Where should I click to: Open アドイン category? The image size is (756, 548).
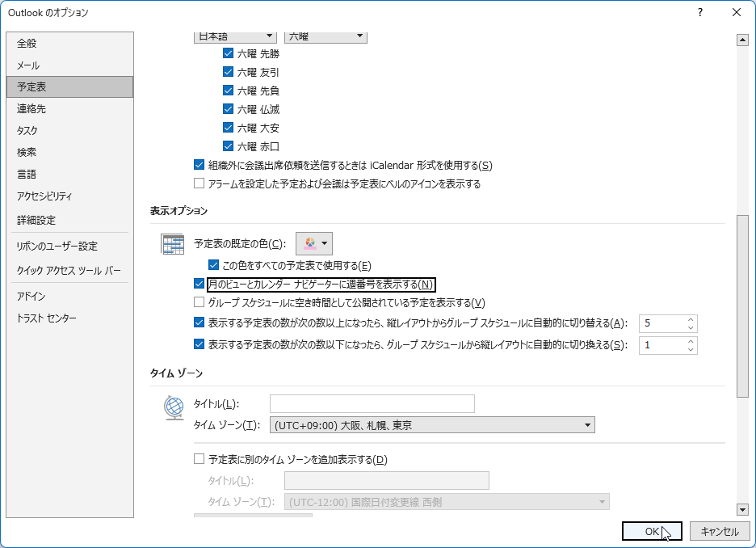(70, 296)
